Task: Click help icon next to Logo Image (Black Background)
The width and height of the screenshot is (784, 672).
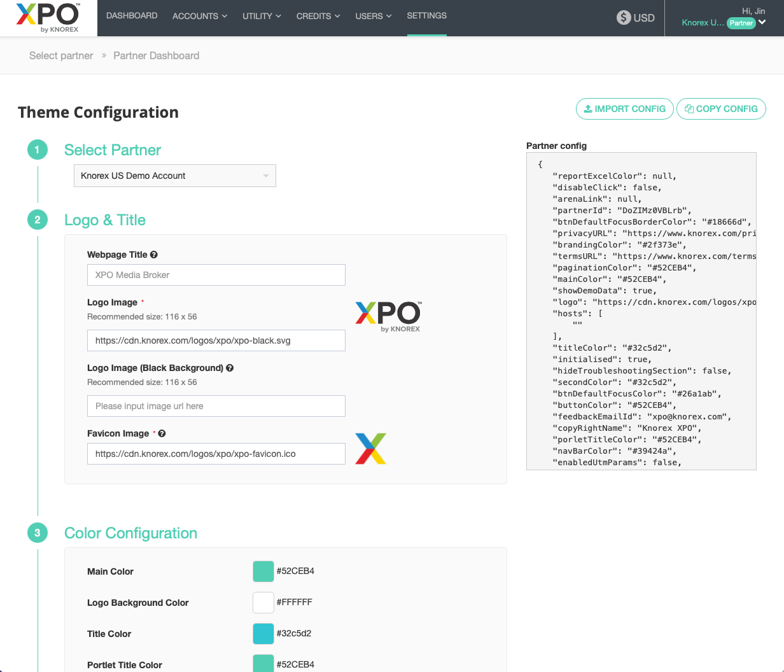Action: [230, 368]
